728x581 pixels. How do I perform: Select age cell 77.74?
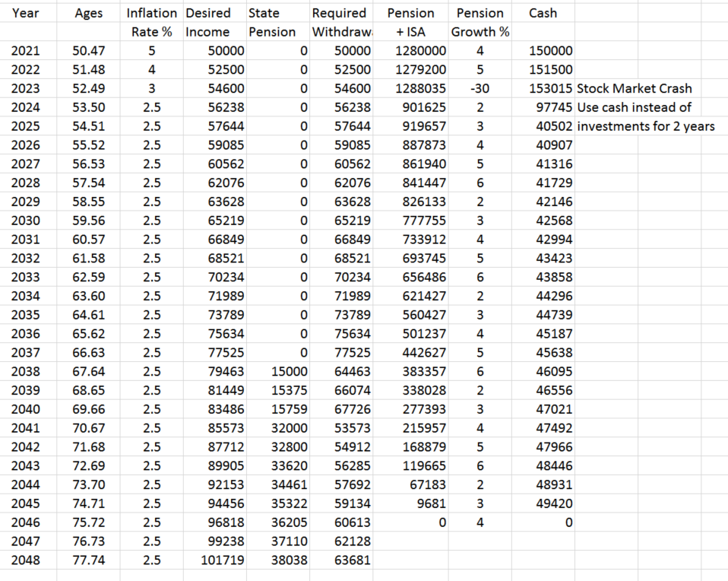[88, 560]
